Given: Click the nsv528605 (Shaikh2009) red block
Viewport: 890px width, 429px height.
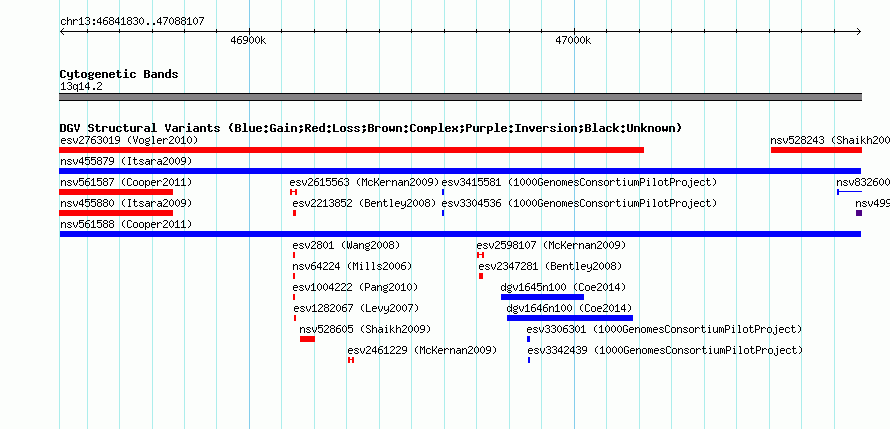Looking at the screenshot, I should point(308,339).
